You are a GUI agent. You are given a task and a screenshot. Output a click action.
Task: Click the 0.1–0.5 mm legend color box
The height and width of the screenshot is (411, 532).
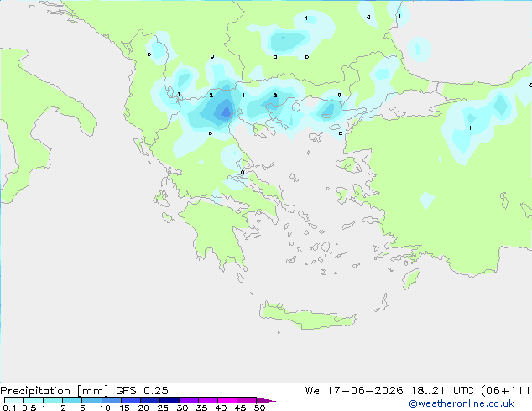(x=14, y=400)
